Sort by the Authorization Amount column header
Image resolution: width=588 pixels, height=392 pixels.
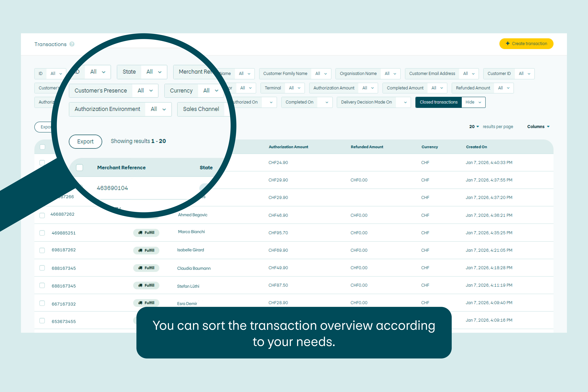click(x=288, y=147)
